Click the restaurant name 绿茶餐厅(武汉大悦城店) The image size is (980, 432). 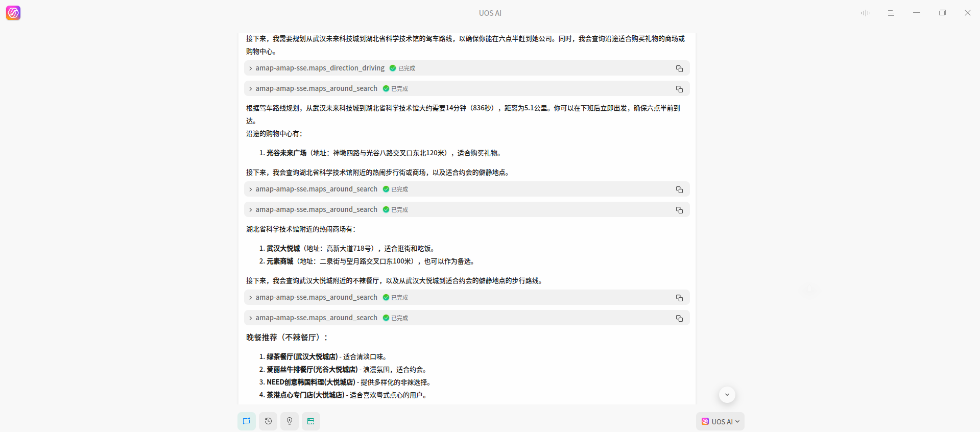point(302,357)
